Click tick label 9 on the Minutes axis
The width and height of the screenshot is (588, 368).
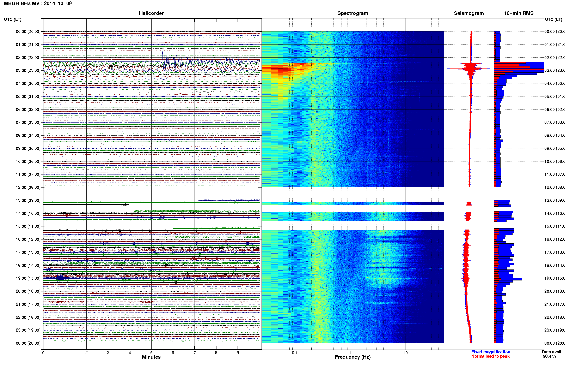click(238, 353)
